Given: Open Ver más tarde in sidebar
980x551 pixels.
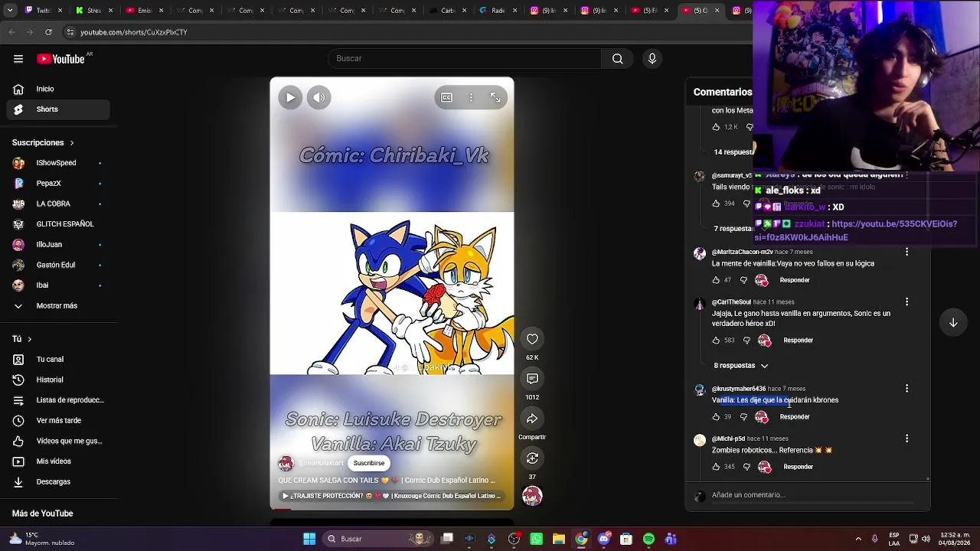Looking at the screenshot, I should (x=59, y=421).
